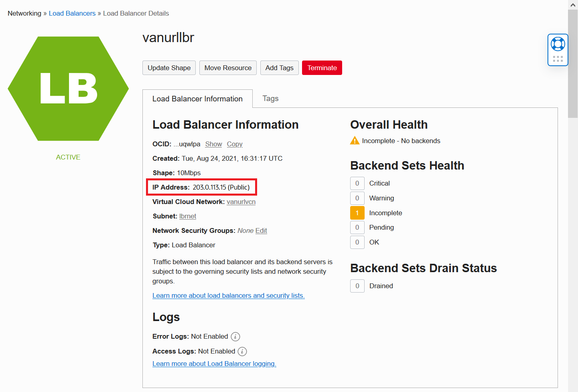
Task: Click the warning triangle next to Overall Health
Action: [x=355, y=140]
